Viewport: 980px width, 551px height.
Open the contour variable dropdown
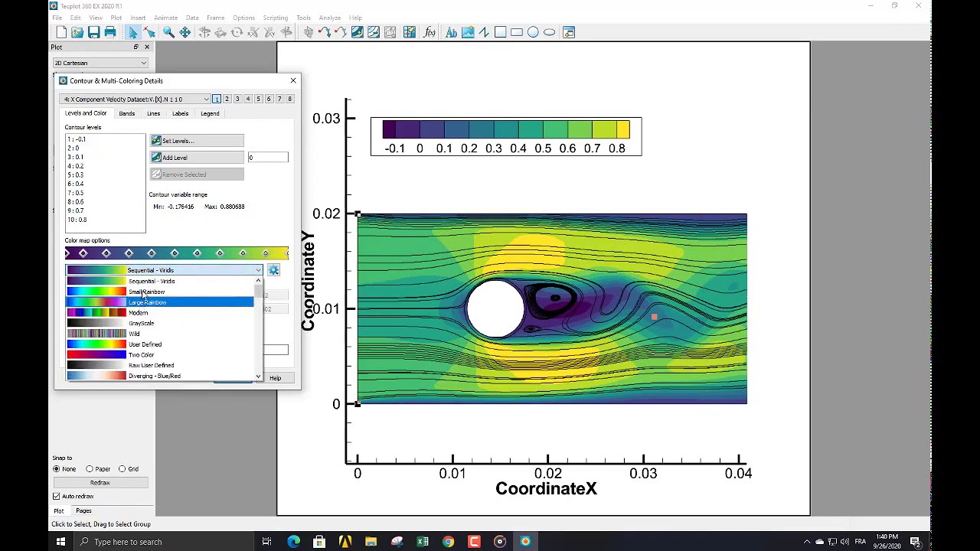[136, 99]
